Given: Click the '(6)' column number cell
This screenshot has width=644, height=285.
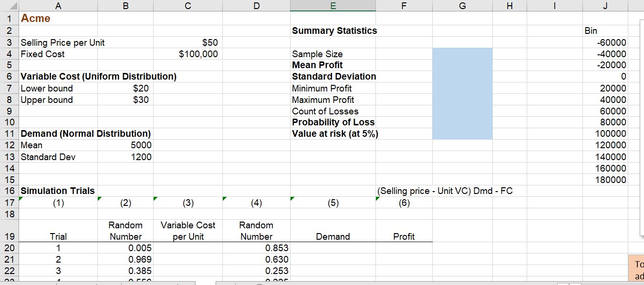Looking at the screenshot, I should (404, 203).
